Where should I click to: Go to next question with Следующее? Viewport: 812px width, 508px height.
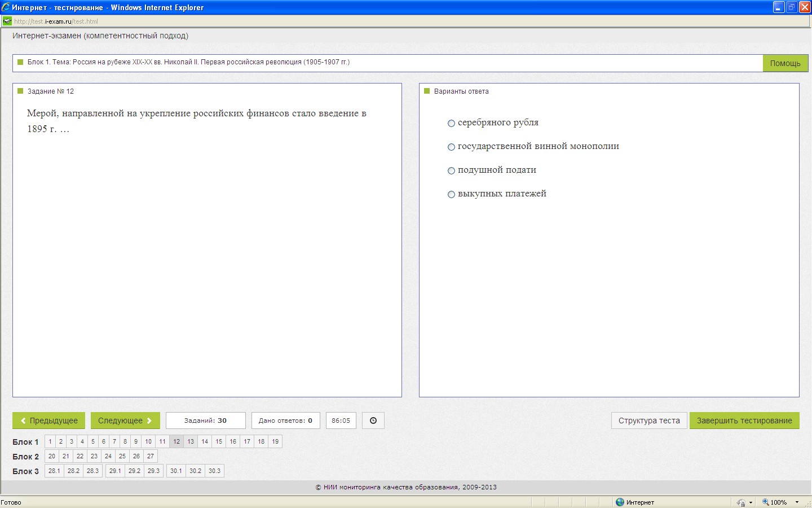pos(125,421)
